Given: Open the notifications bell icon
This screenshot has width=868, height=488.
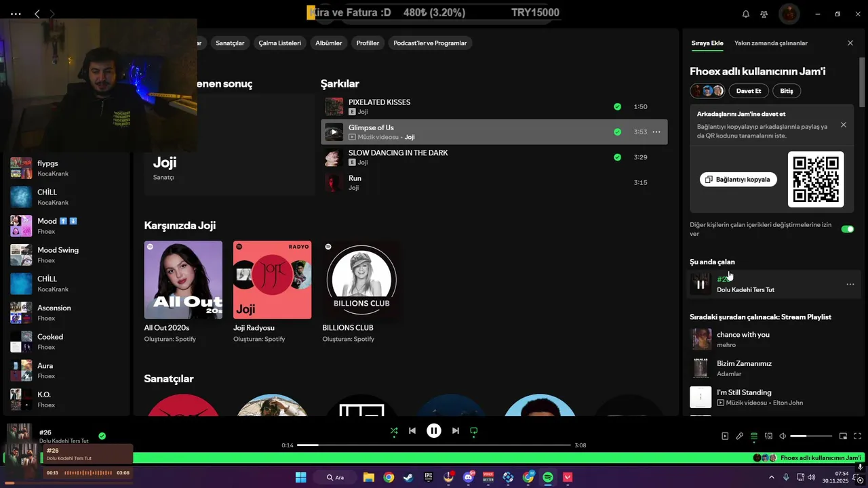Looking at the screenshot, I should coord(746,14).
